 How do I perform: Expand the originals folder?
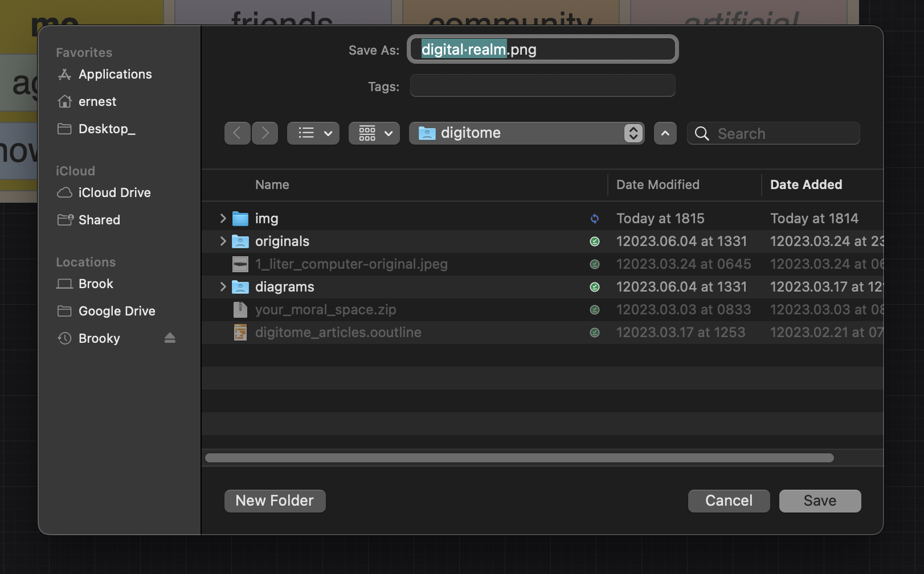222,241
